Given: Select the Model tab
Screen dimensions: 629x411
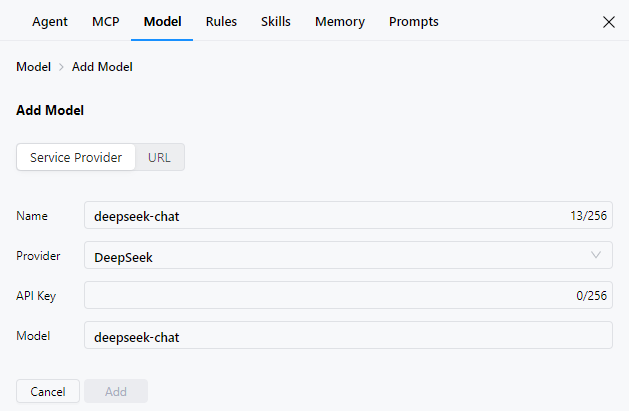Looking at the screenshot, I should pyautogui.click(x=162, y=21).
